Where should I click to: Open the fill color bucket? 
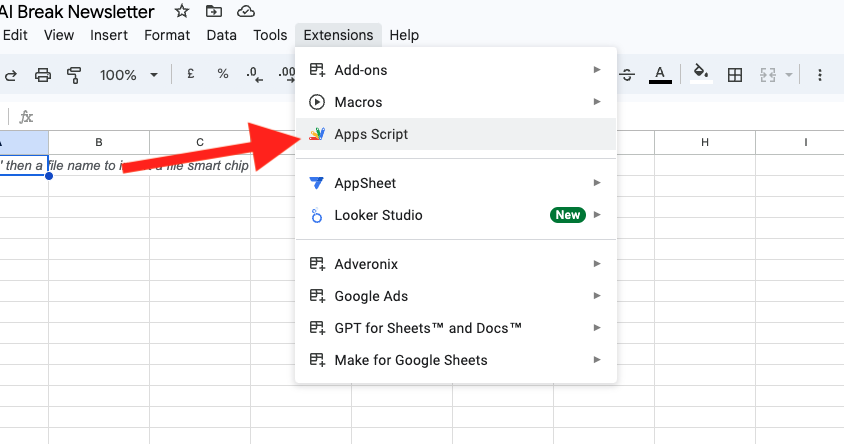701,74
